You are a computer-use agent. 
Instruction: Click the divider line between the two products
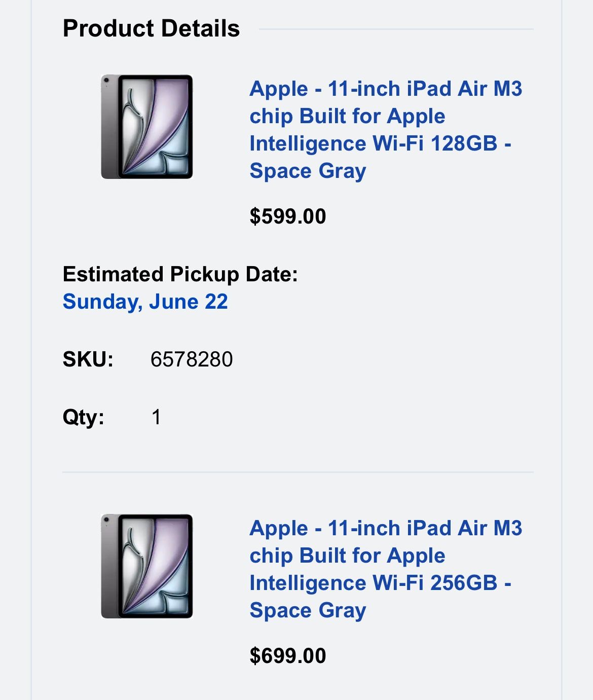[298, 472]
